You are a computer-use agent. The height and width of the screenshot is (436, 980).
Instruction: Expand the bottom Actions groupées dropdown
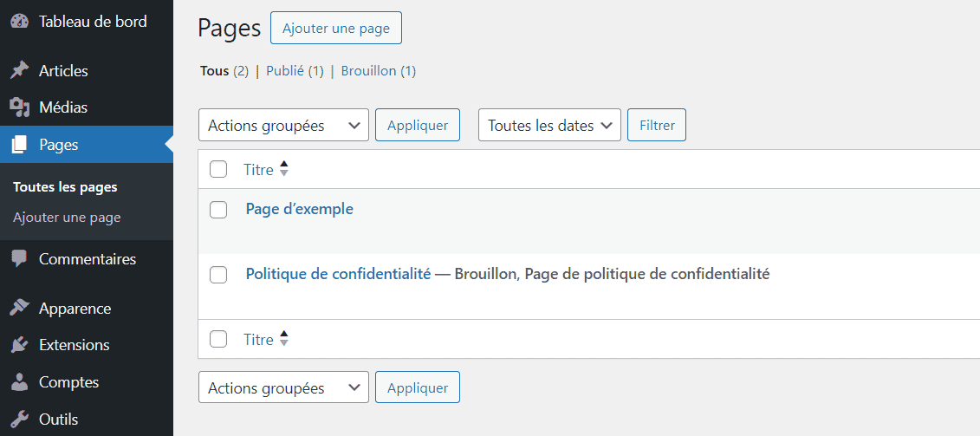[283, 387]
